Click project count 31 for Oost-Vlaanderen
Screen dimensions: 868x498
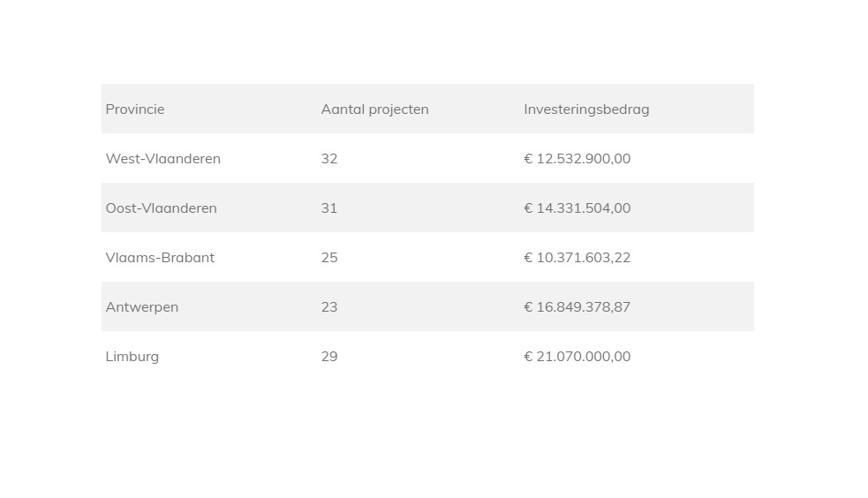329,208
